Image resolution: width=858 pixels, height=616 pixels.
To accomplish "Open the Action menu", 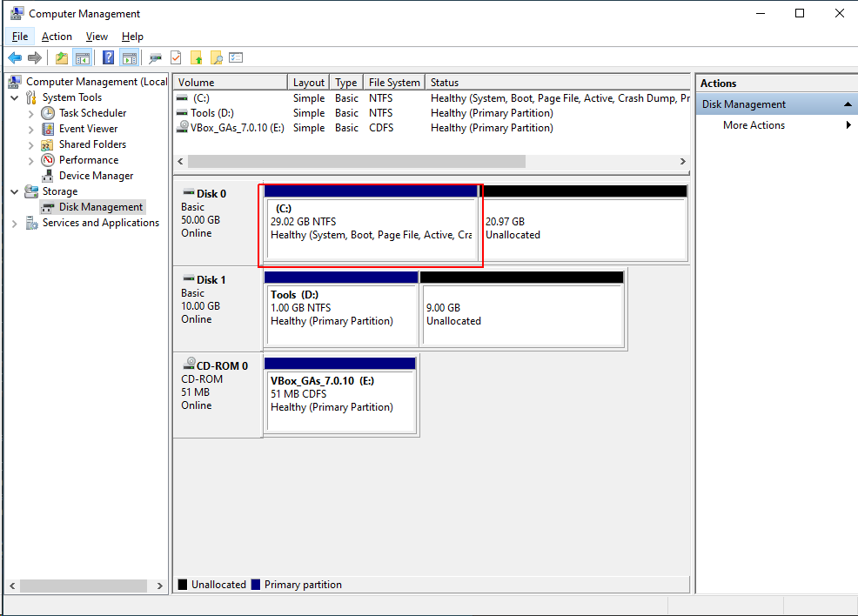I will [57, 37].
